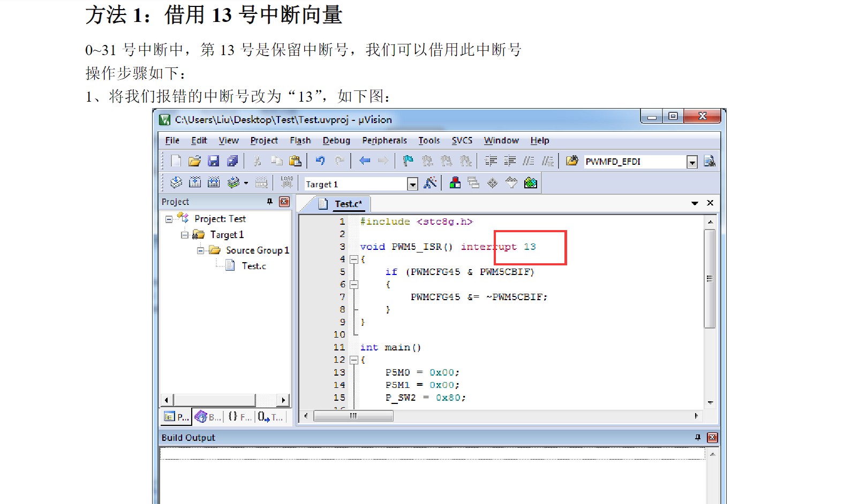Open Options for Target with the wand icon

tap(430, 183)
